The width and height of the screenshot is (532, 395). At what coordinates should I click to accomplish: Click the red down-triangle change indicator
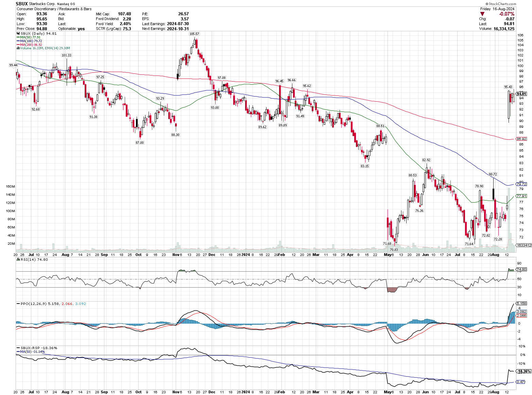pyautogui.click(x=482, y=14)
